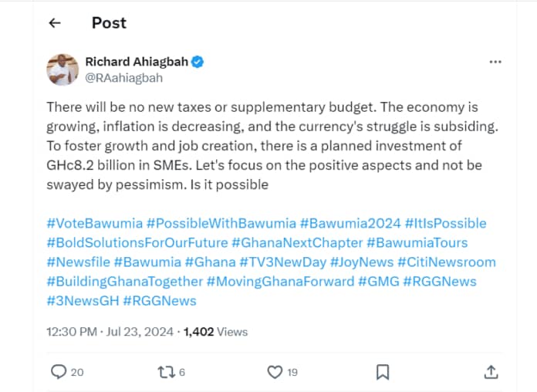Bookmark this post
The width and height of the screenshot is (537, 392).
[x=382, y=372]
